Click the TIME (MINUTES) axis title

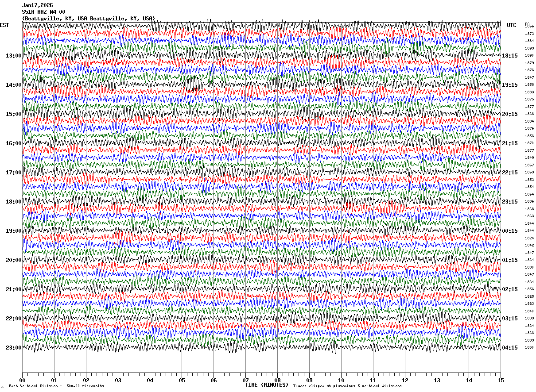(x=267, y=384)
